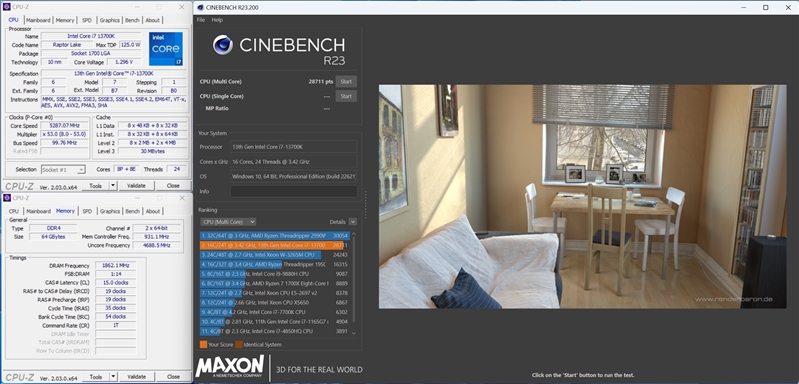Click the rendered room preview image
This screenshot has width=799, height=384.
pos(582,197)
